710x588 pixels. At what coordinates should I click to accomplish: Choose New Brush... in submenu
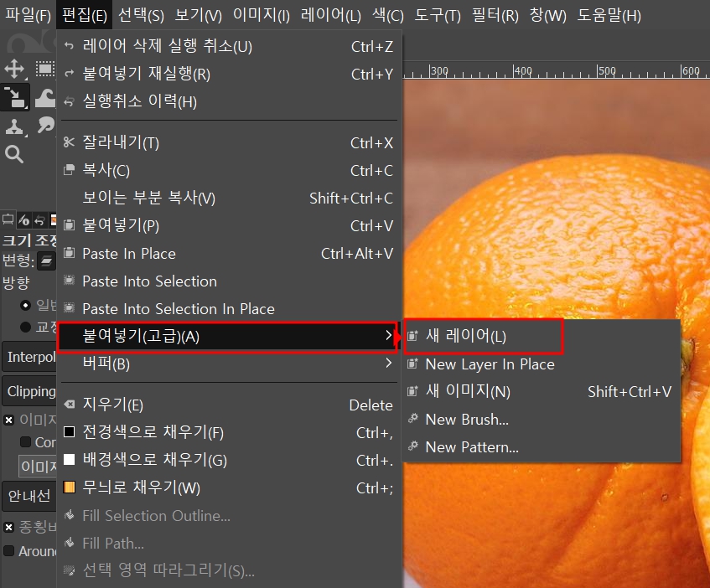click(x=542, y=420)
